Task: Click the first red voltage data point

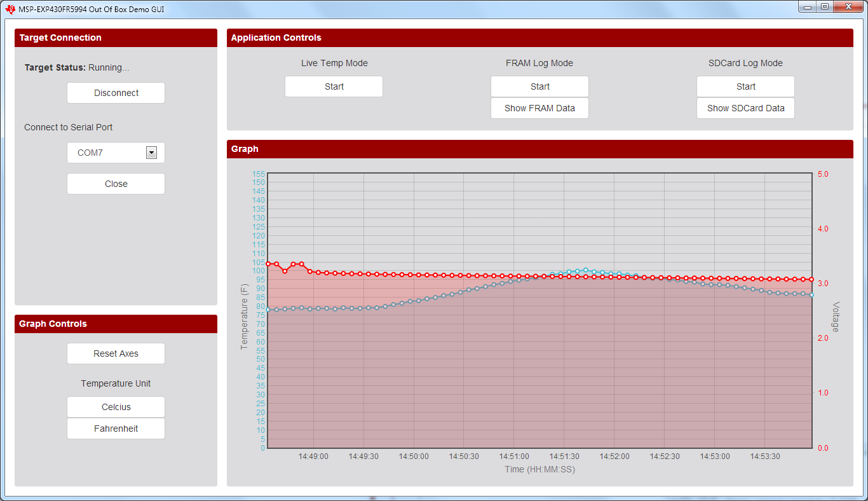Action: point(268,264)
